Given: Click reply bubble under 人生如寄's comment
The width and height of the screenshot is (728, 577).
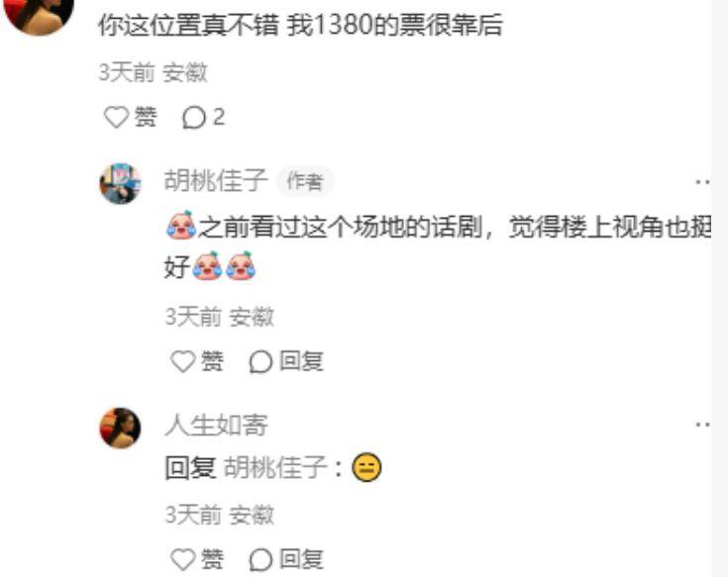Looking at the screenshot, I should pos(260,559).
